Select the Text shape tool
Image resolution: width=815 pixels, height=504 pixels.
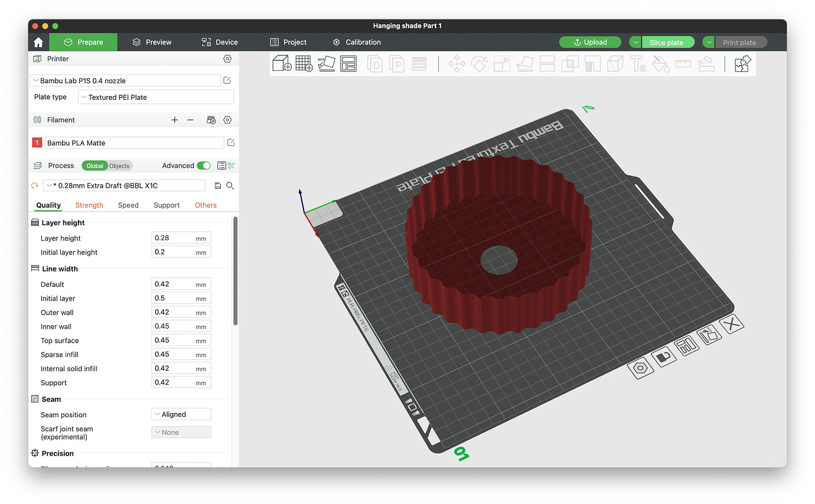638,63
